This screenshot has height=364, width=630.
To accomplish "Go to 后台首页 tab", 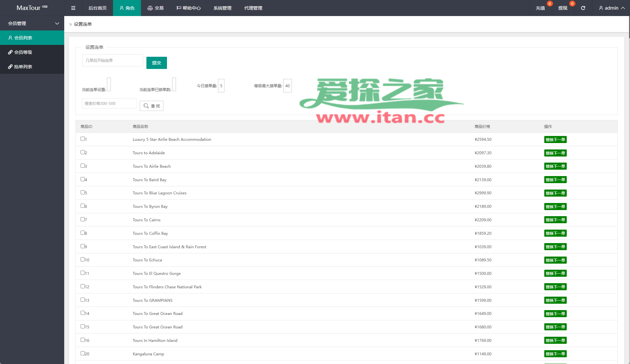I will [98, 8].
